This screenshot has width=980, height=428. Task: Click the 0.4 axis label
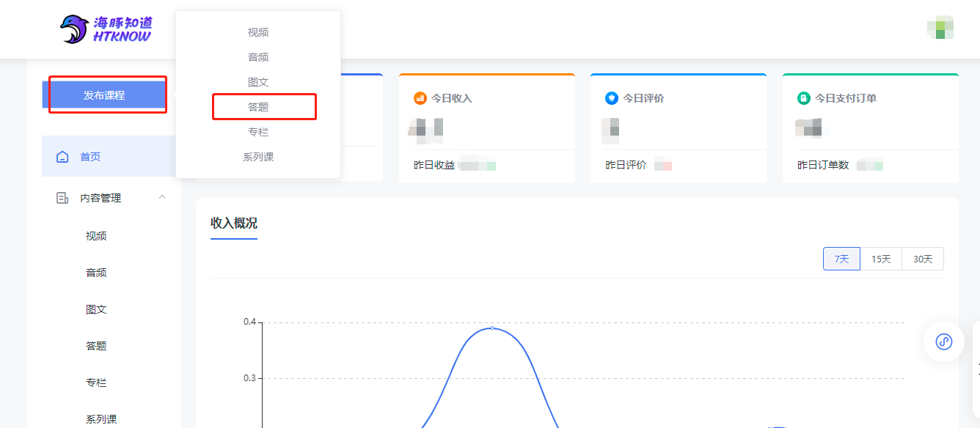[x=249, y=322]
